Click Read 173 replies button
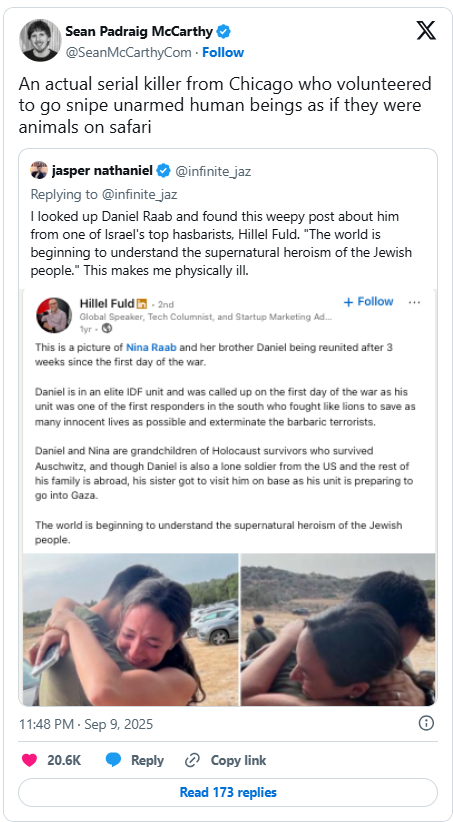Viewport: 453px width, 822px height. (x=228, y=792)
